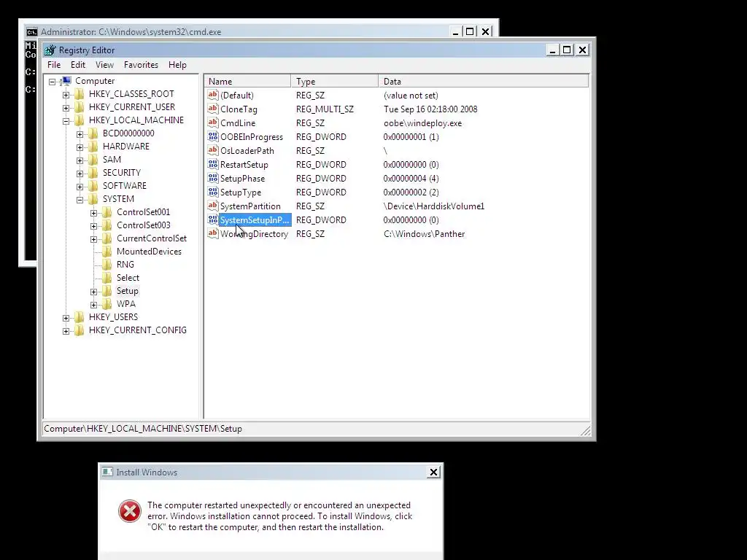747x560 pixels.
Task: Click the SetupPhase DWORD icon
Action: 213,178
